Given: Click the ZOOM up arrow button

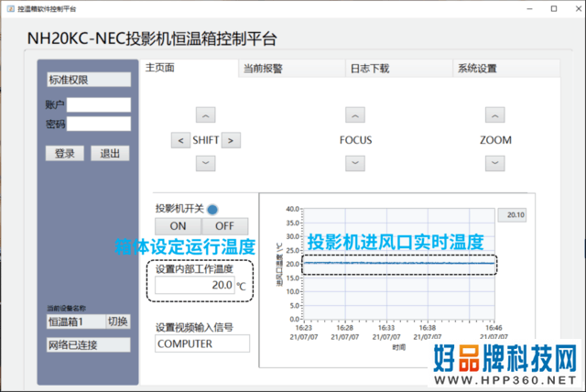Looking at the screenshot, I should pyautogui.click(x=494, y=115).
